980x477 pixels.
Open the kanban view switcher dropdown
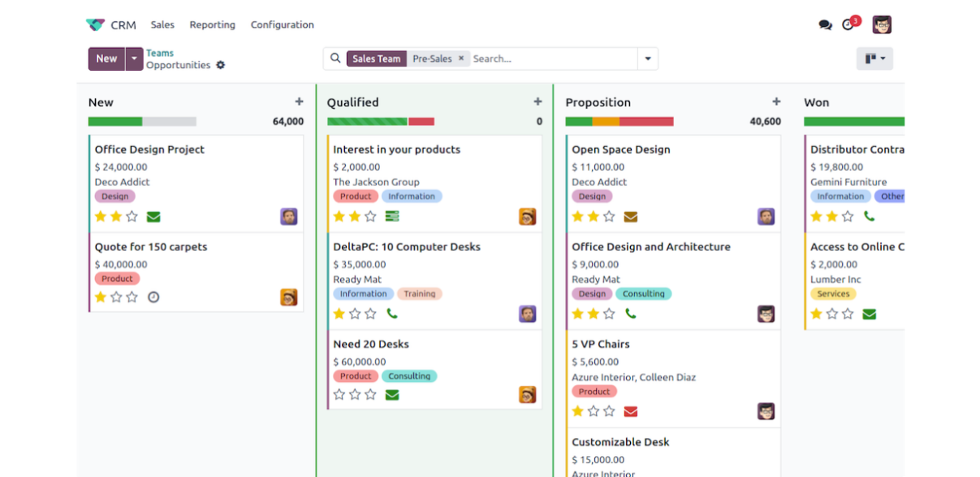pos(874,59)
